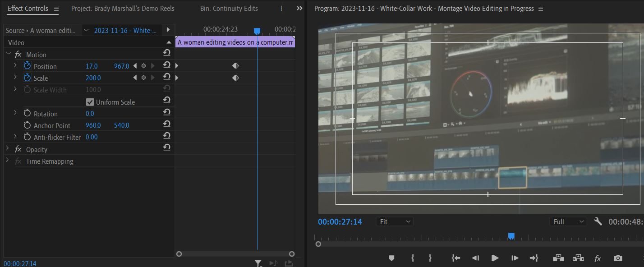Click the Position X value 17.0
This screenshot has height=267, width=644.
92,66
